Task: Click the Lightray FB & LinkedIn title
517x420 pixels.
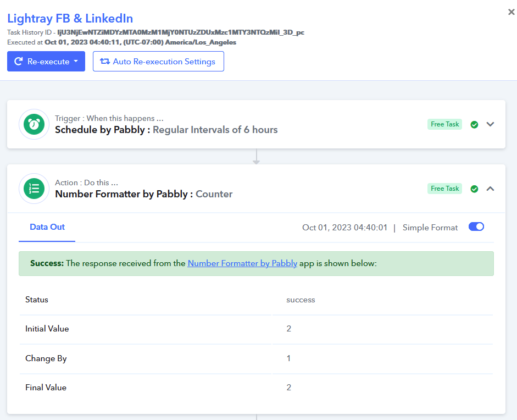Action: click(70, 19)
